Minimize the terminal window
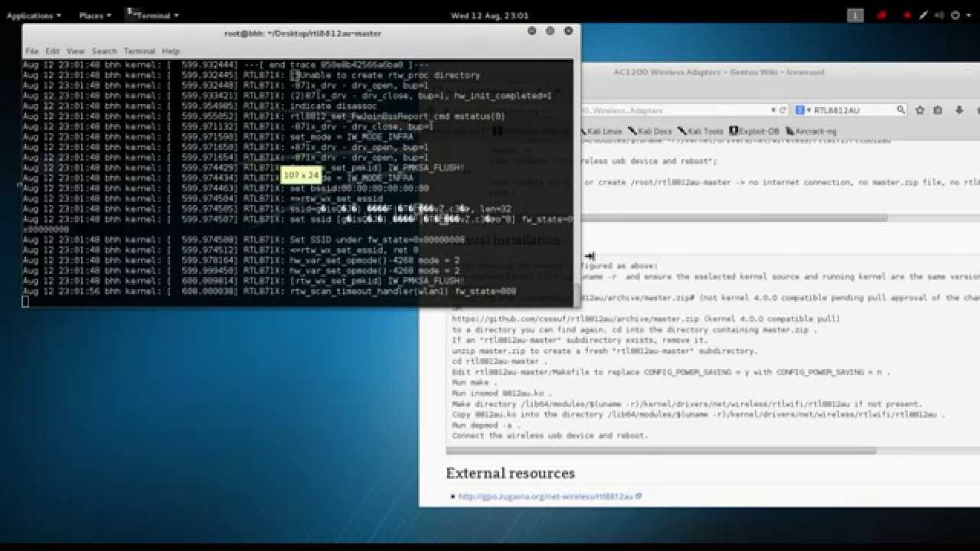 (x=531, y=31)
